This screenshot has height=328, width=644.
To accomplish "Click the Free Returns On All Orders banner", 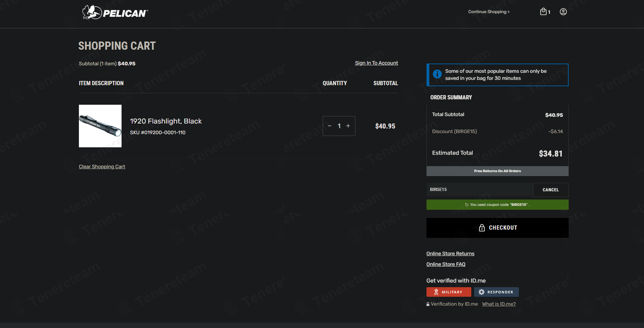I will 497,171.
